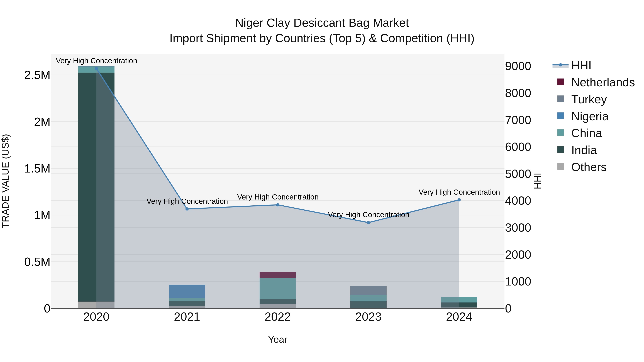
Task: Click the 9000 HHI axis tick label
Action: pos(518,66)
